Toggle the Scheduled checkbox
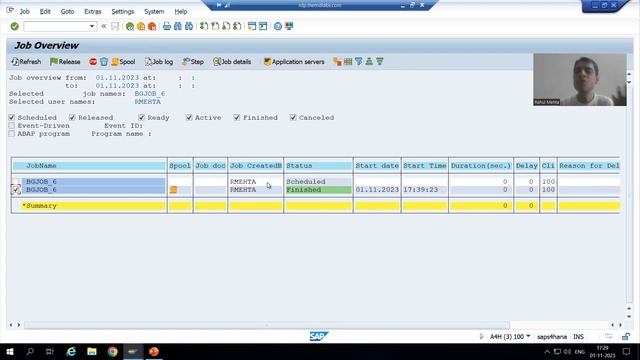640x360 pixels. [12, 118]
